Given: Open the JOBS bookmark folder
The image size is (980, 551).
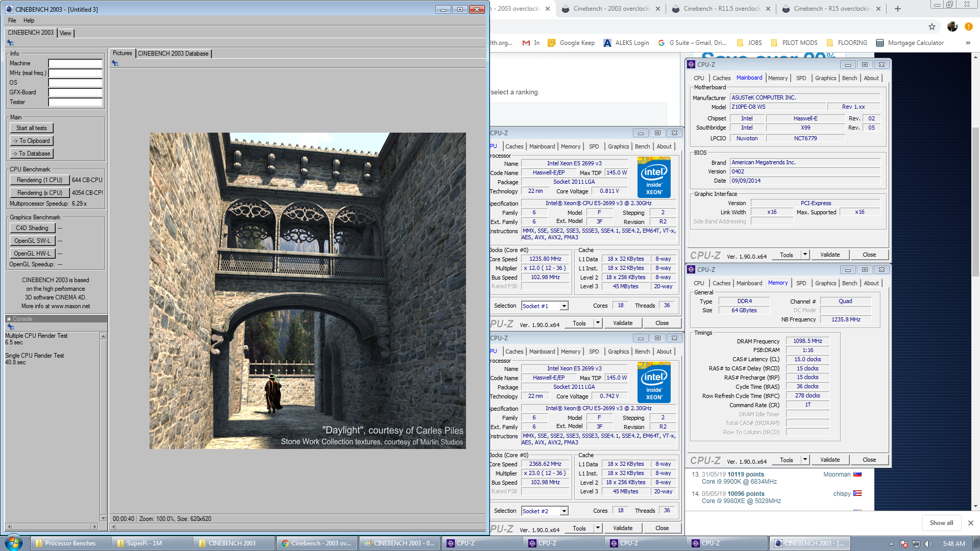Looking at the screenshot, I should pos(749,43).
